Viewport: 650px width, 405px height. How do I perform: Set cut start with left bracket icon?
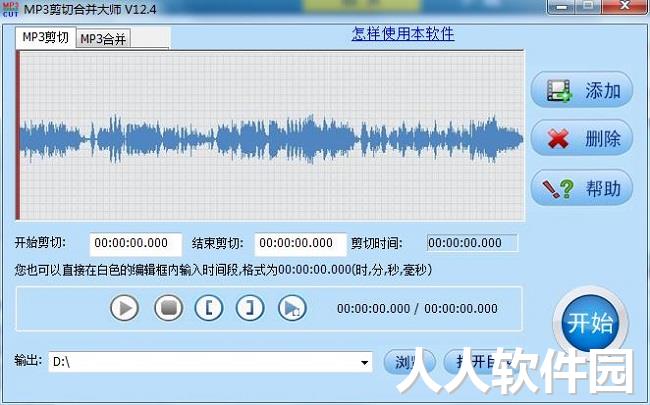coord(209,308)
